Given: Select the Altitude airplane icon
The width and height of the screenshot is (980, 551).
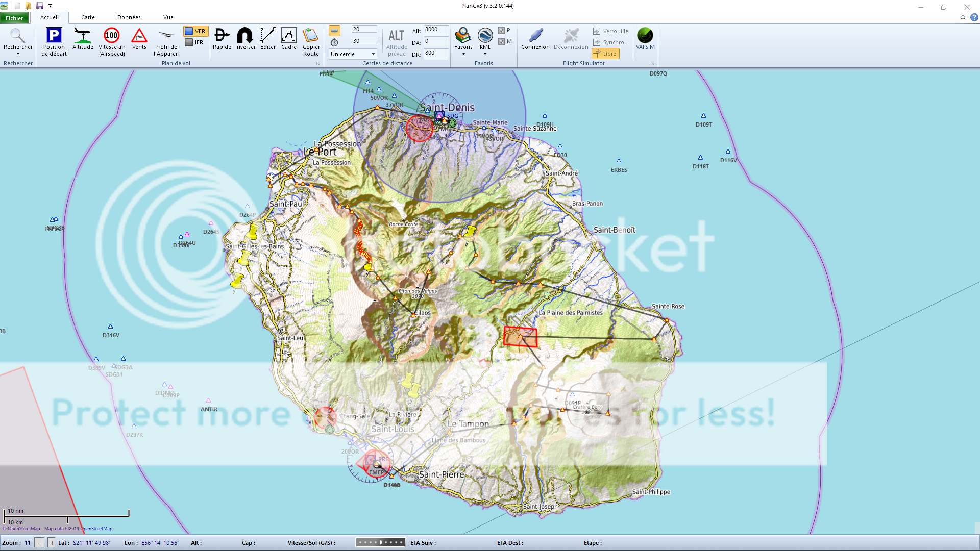Looking at the screenshot, I should pyautogui.click(x=83, y=36).
